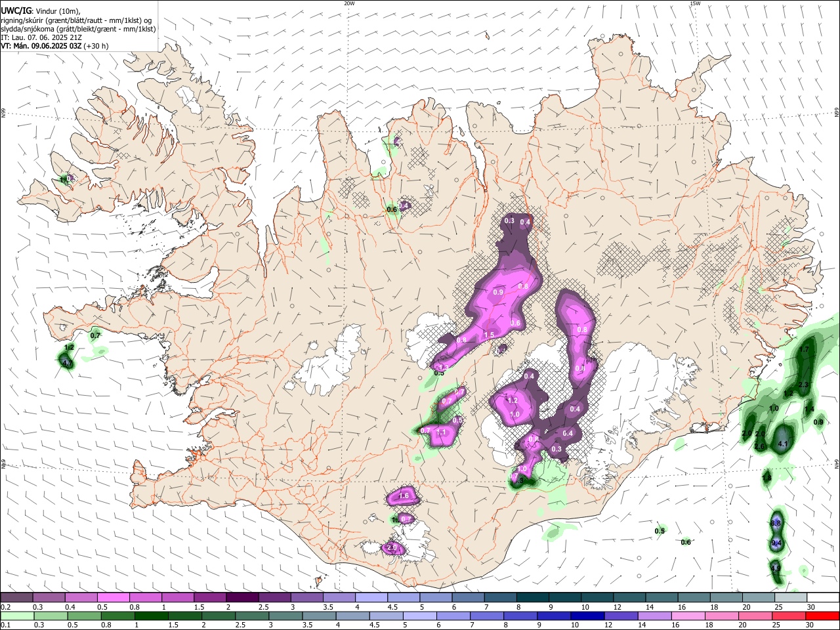Click the 1.5 snowfall value in central highlands

pyautogui.click(x=489, y=335)
